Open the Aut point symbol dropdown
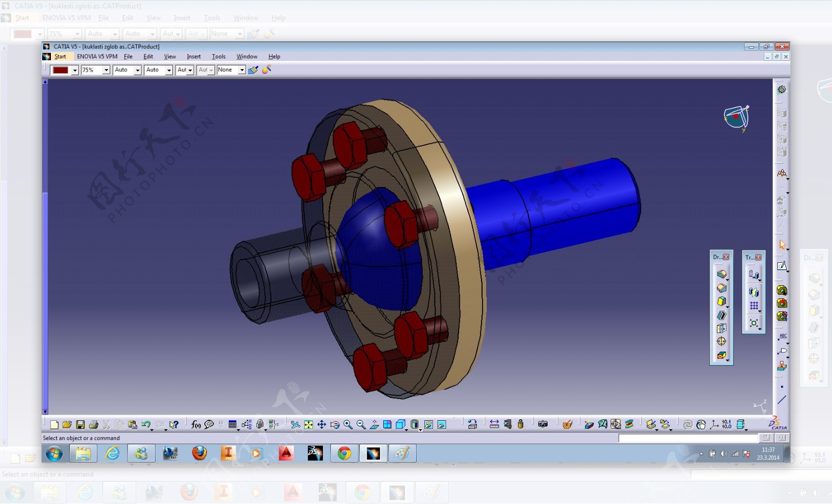Image resolution: width=832 pixels, height=504 pixels. pyautogui.click(x=190, y=70)
